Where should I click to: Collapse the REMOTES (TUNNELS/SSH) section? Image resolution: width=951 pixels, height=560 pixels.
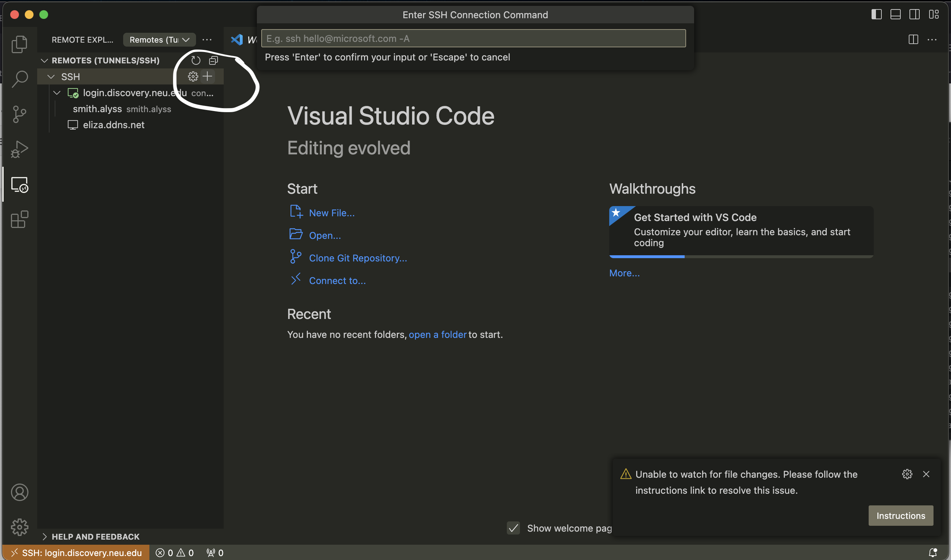(x=44, y=60)
